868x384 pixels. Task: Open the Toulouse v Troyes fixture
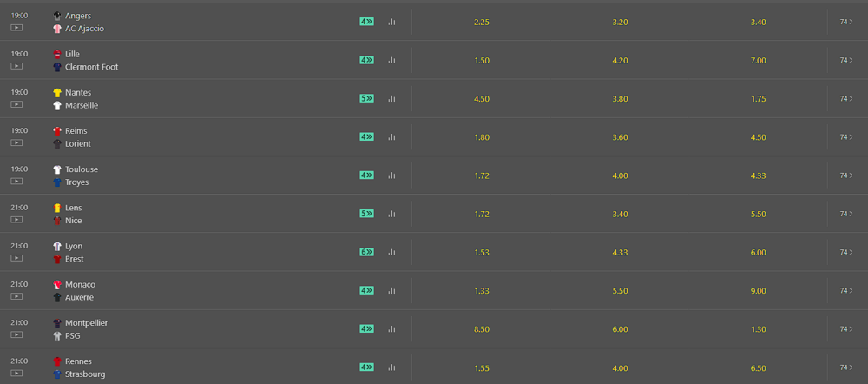click(x=81, y=175)
